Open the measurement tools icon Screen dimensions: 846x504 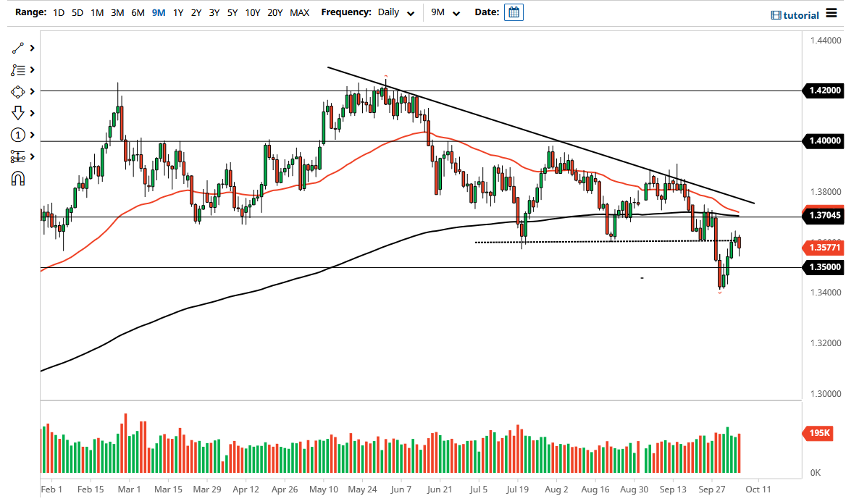(18, 156)
